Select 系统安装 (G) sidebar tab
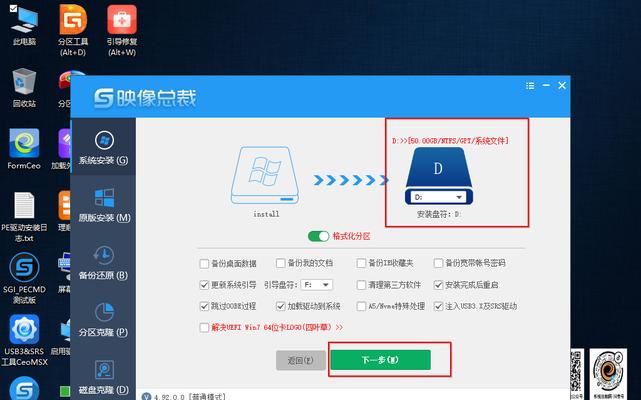 click(103, 147)
